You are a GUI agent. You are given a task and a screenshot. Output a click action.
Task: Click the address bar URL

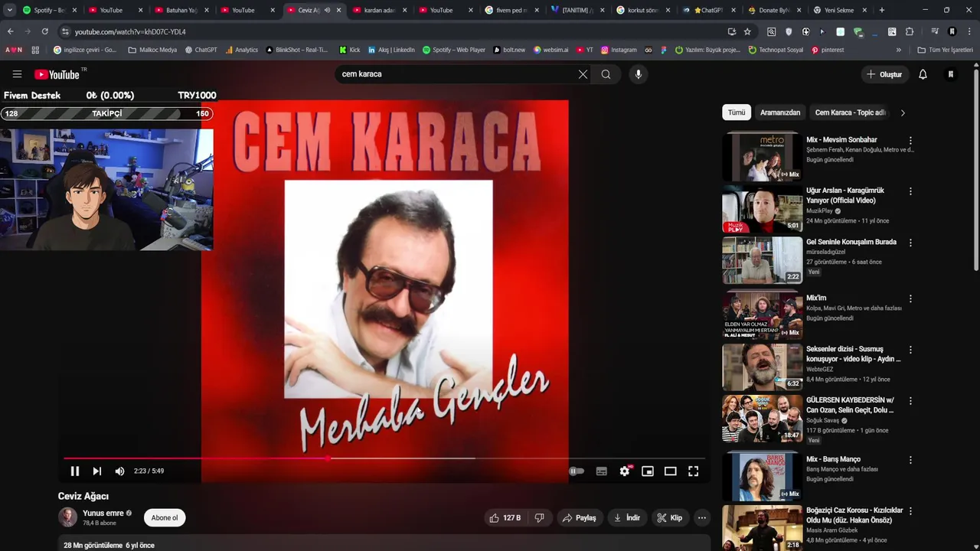130,32
